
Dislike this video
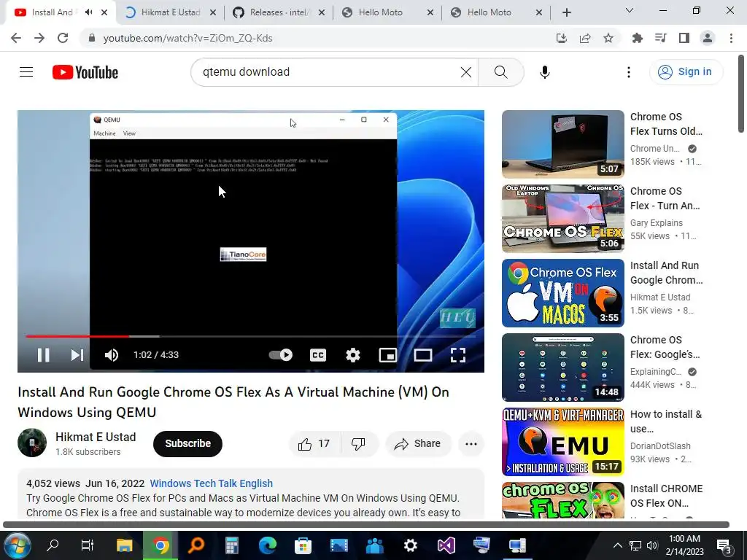coord(359,444)
